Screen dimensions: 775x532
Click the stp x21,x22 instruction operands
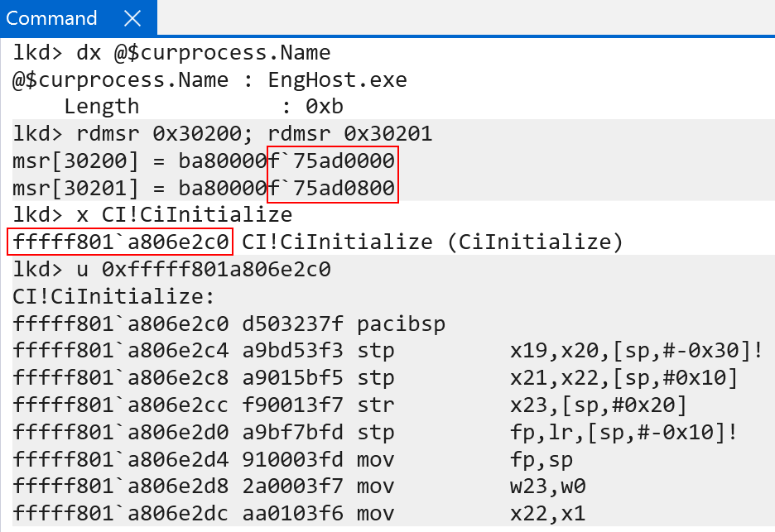click(x=623, y=378)
